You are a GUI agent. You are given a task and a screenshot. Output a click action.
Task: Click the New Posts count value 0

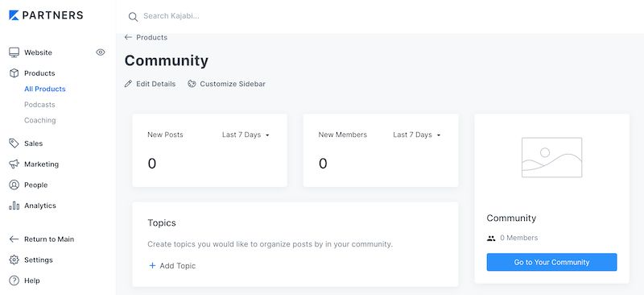[x=152, y=164]
